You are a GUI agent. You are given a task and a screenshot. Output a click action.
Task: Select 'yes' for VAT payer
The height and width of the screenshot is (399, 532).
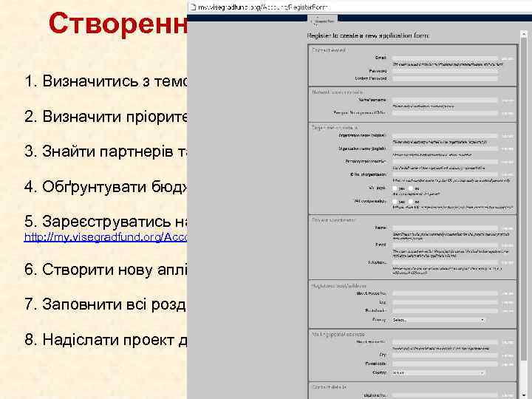tap(395, 188)
